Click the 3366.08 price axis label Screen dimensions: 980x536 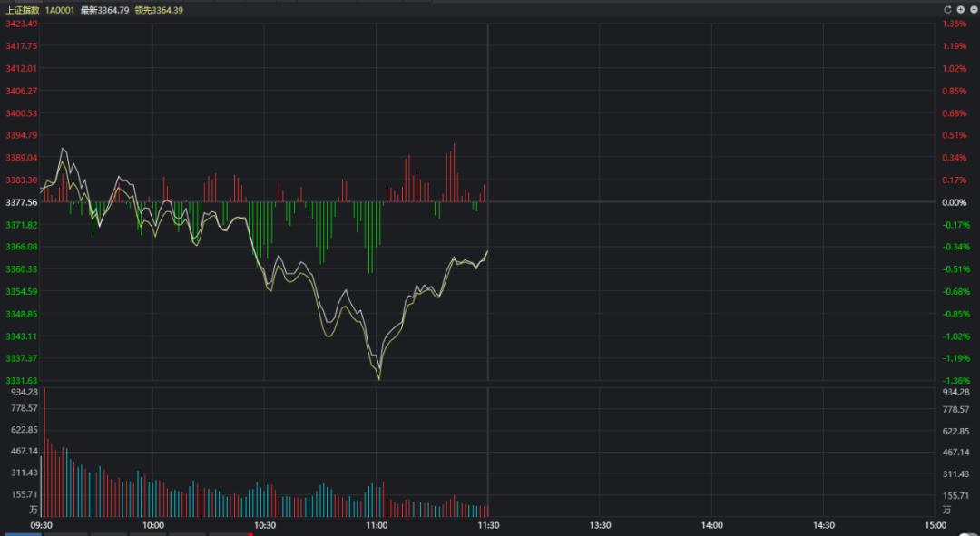pos(21,247)
